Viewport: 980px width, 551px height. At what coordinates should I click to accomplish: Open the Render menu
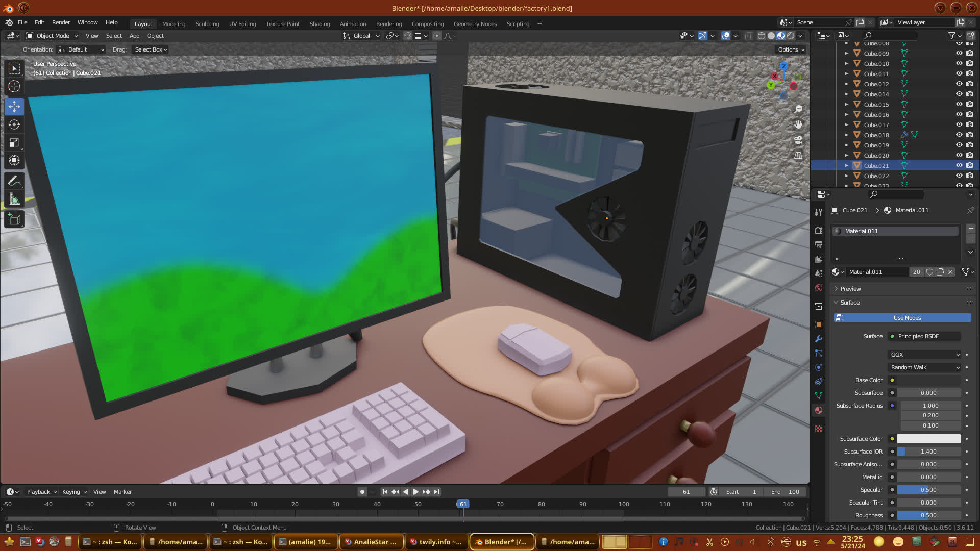coord(61,22)
